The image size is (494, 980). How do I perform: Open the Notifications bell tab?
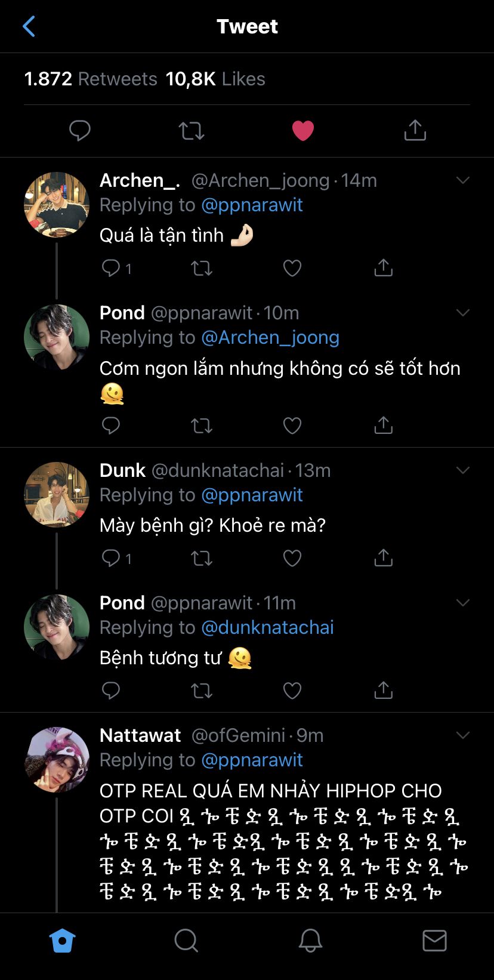click(x=310, y=941)
